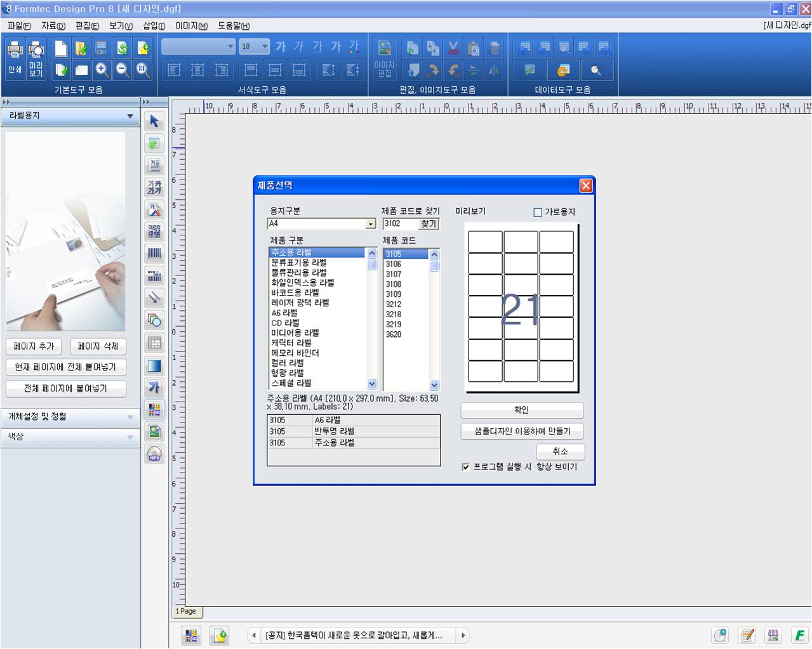
Task: Click the zoom in magnifier icon
Action: pyautogui.click(x=102, y=70)
